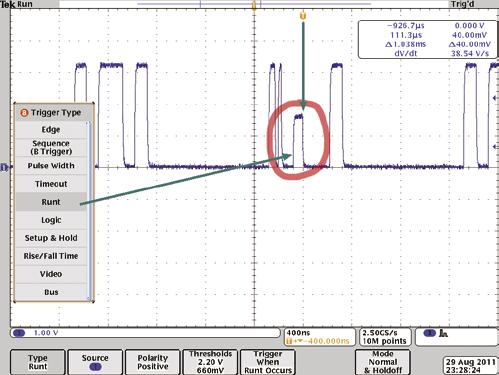Choose Logic trigger type
This screenshot has width=499, height=375.
51,220
